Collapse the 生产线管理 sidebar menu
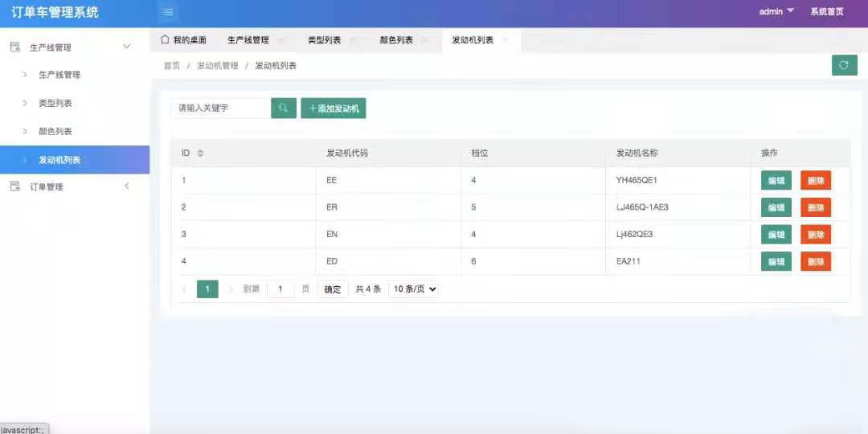 click(x=126, y=47)
